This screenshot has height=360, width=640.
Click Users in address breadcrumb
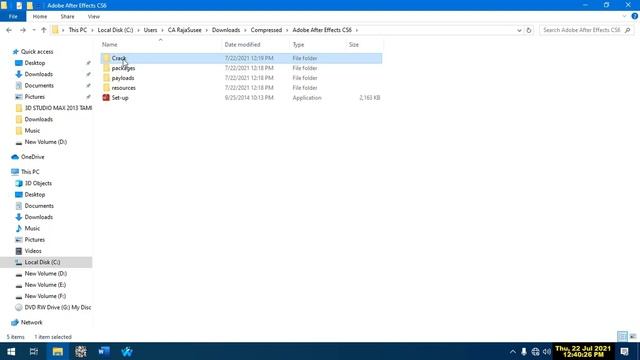click(150, 30)
